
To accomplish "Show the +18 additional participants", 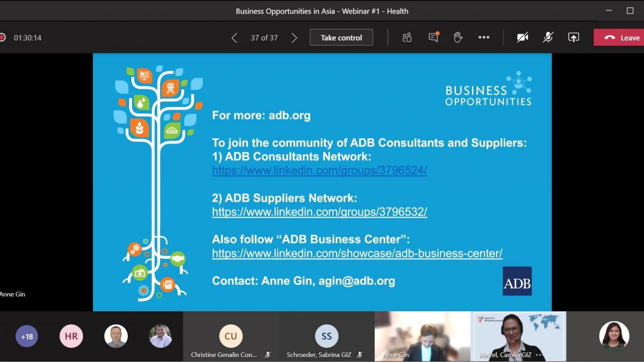I will coord(27,336).
